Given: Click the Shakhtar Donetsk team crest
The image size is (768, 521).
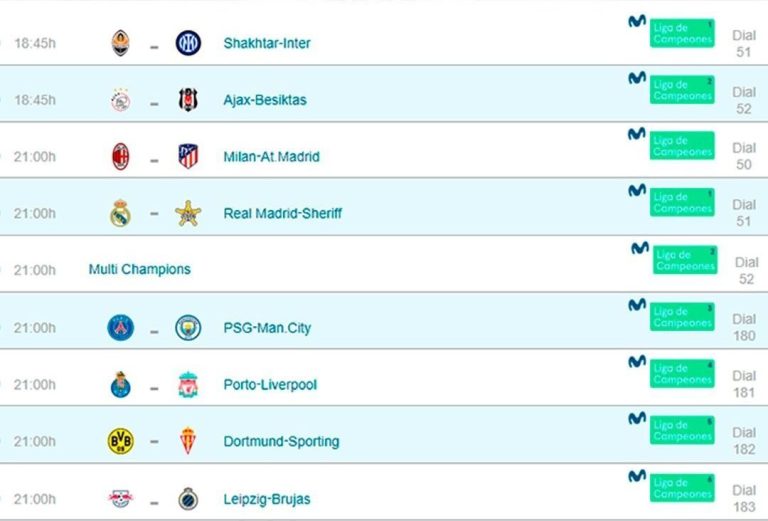Looking at the screenshot, I should [120, 43].
